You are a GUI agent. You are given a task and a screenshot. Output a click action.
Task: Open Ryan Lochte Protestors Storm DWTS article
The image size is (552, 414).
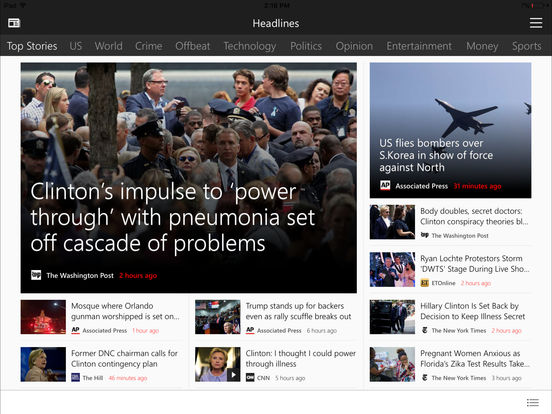pyautogui.click(x=475, y=264)
